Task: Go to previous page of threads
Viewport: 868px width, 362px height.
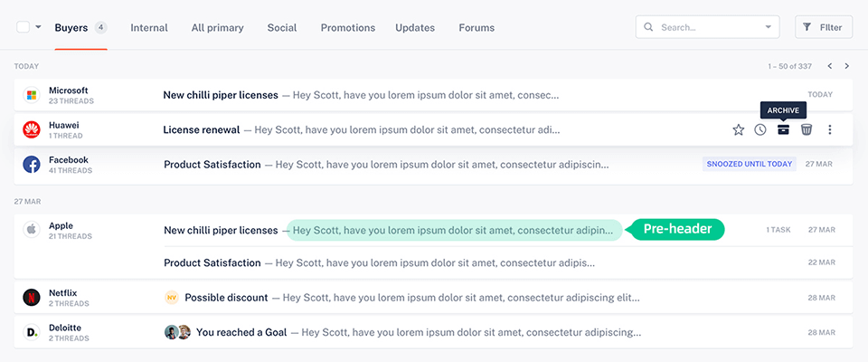Action: coord(829,66)
